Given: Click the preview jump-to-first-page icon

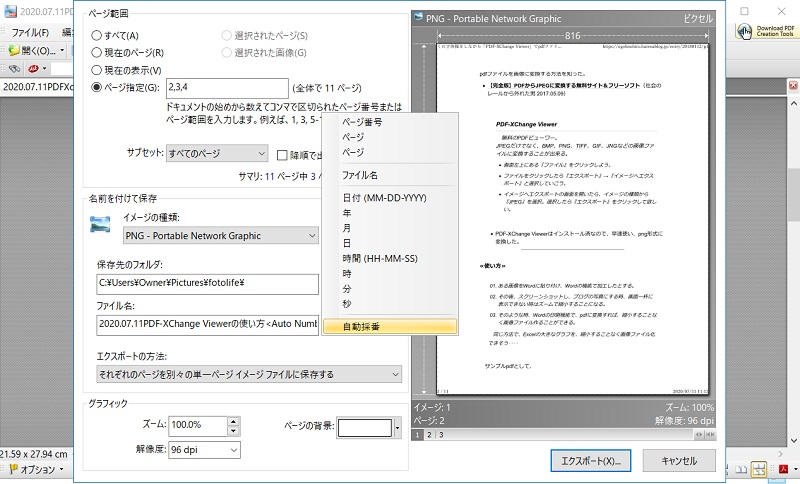Looking at the screenshot, I should (710, 435).
